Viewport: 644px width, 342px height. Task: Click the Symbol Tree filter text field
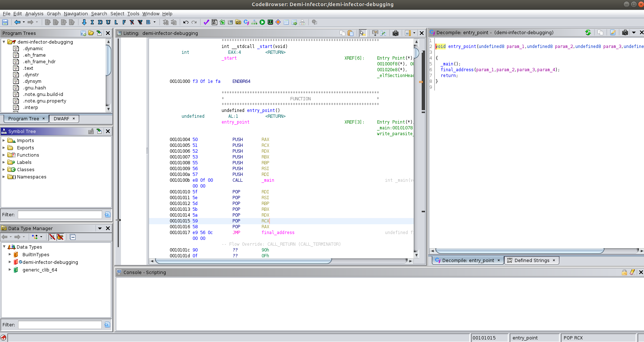[x=60, y=215]
